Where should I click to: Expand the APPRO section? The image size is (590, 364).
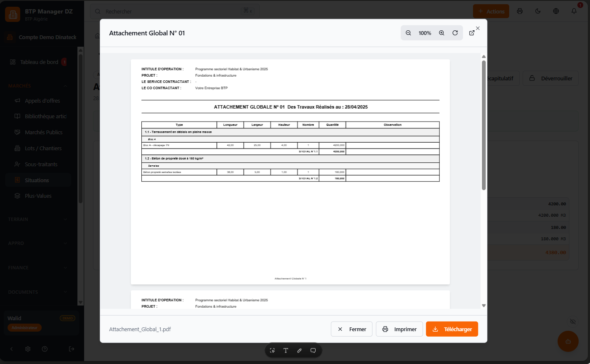38,243
